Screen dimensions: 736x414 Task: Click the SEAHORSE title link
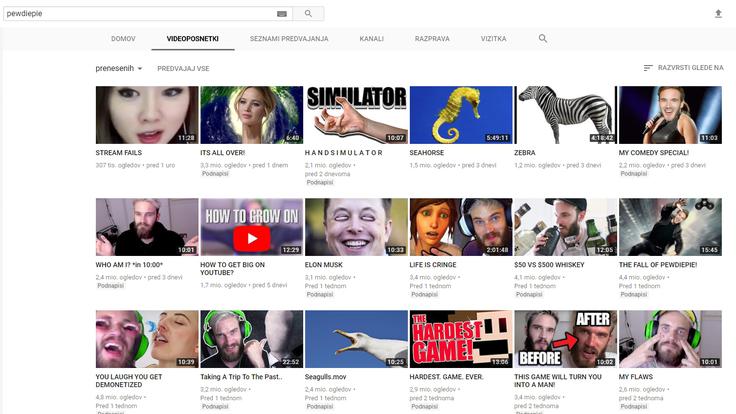(427, 153)
